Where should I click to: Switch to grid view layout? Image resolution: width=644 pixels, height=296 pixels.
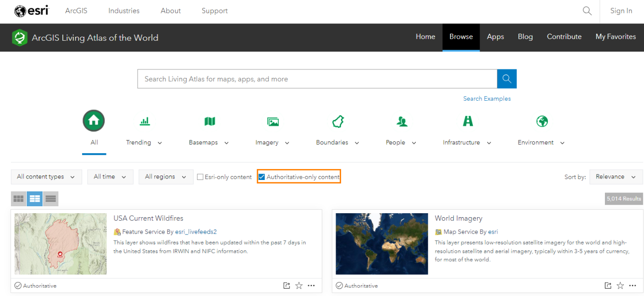[19, 199]
